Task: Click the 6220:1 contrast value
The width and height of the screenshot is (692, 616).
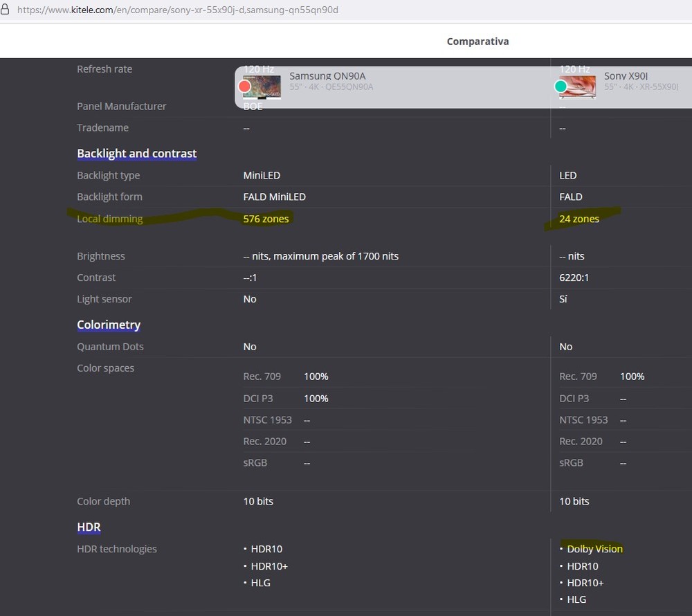Action: [574, 278]
